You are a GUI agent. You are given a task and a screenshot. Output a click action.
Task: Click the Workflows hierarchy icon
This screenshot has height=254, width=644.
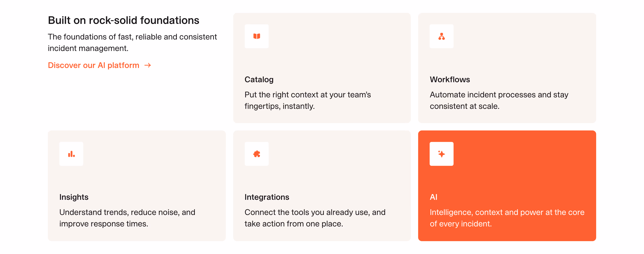tap(442, 36)
